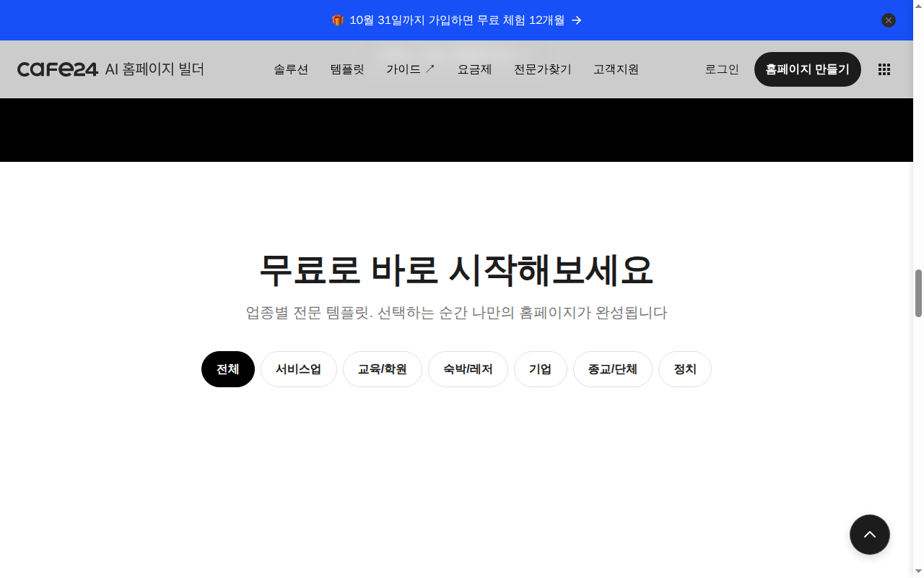This screenshot has width=924, height=578.
Task: Open the 솔루션 menu
Action: tap(291, 69)
